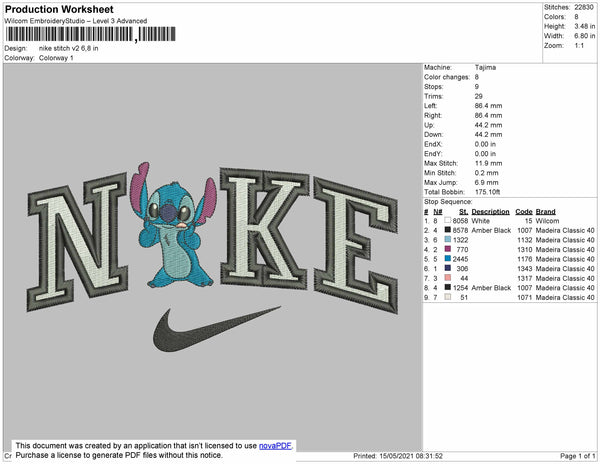Select the Wilcom EmbroideryStudio Level 3 Advanced line
Screen dimensions: 600x464
[x=76, y=21]
